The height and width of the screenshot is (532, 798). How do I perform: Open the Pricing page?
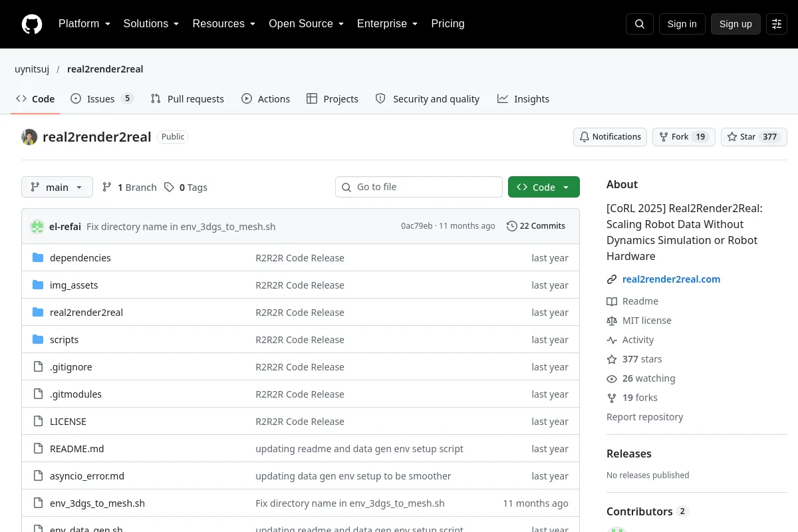tap(448, 24)
